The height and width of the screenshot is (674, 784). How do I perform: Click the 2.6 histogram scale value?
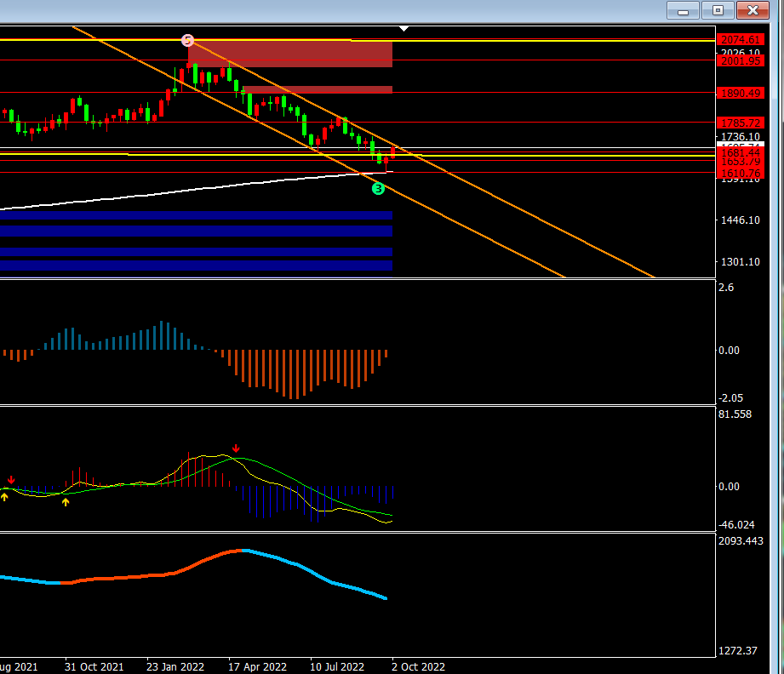pos(726,287)
